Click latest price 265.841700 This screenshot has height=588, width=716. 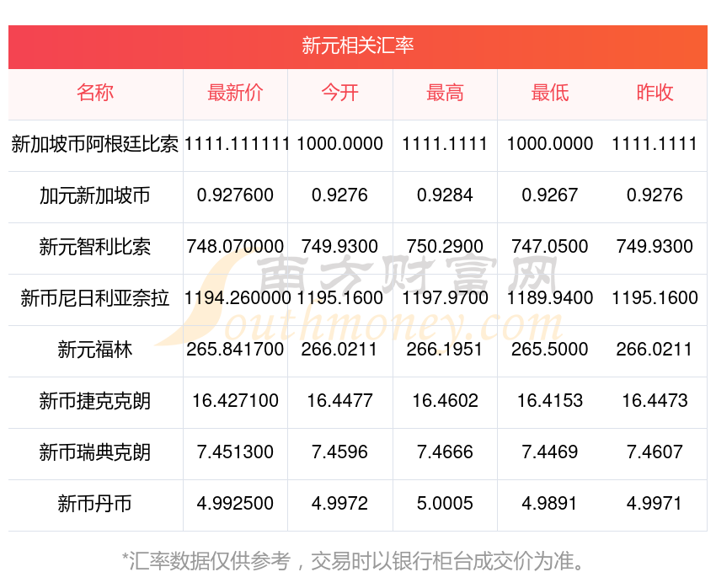tap(235, 350)
